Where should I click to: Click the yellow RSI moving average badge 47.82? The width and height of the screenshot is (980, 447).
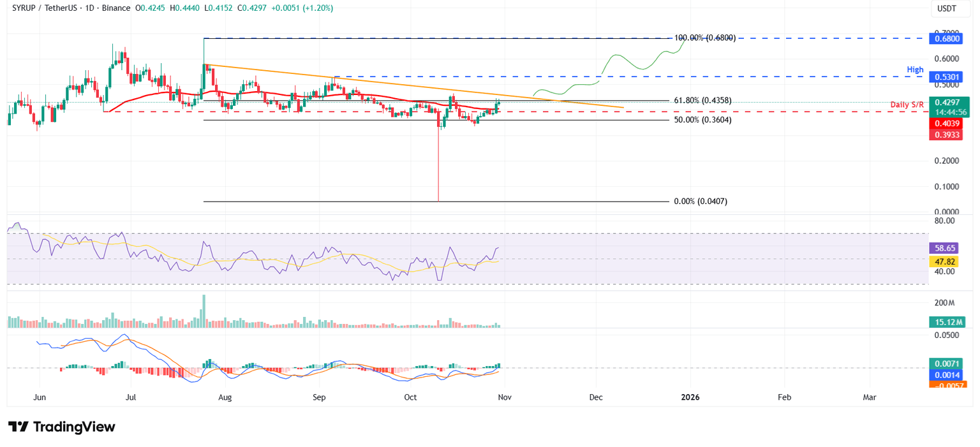click(x=945, y=261)
